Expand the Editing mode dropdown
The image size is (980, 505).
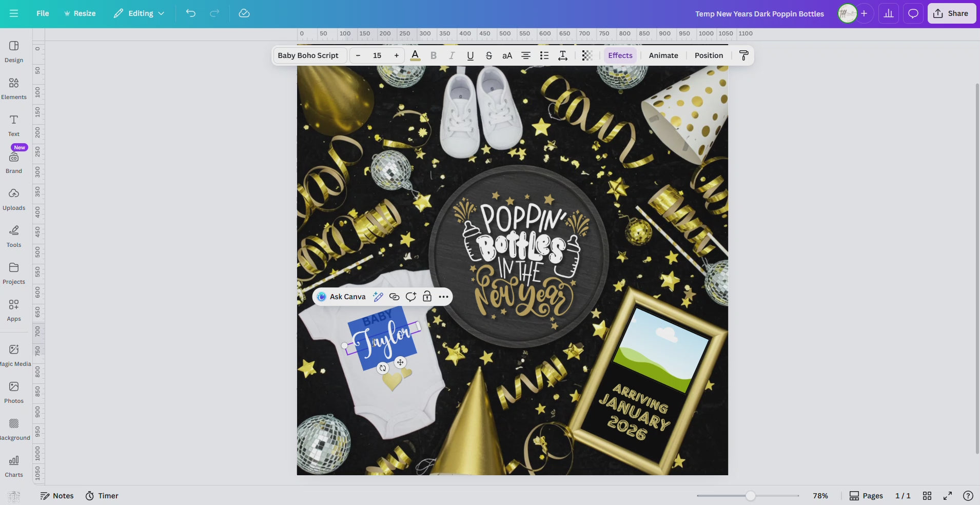point(139,13)
